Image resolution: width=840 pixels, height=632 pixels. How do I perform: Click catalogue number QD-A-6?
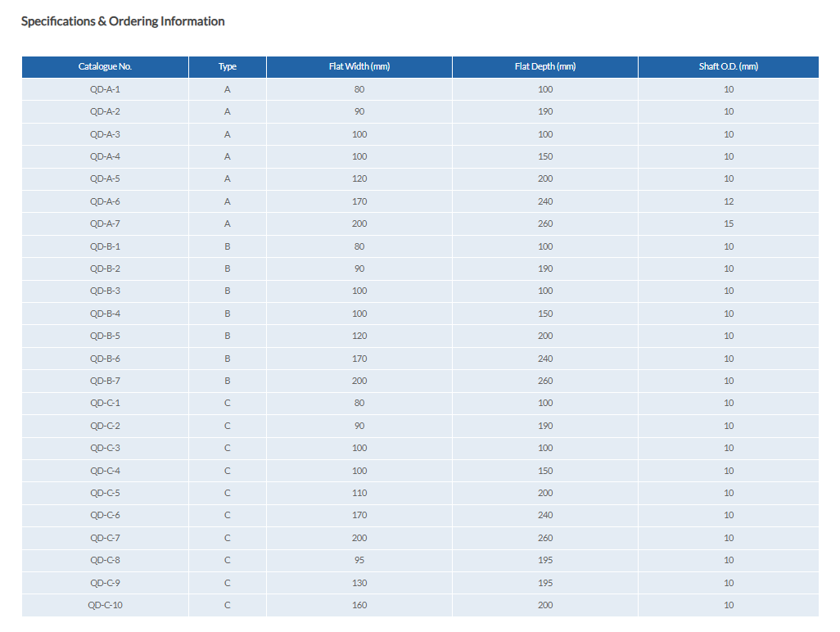coord(105,201)
